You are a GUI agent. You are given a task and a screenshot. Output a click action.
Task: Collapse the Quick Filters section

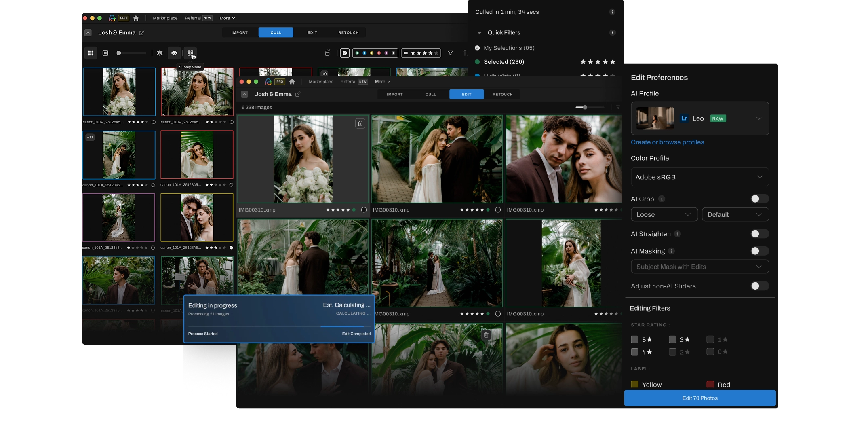tap(479, 33)
